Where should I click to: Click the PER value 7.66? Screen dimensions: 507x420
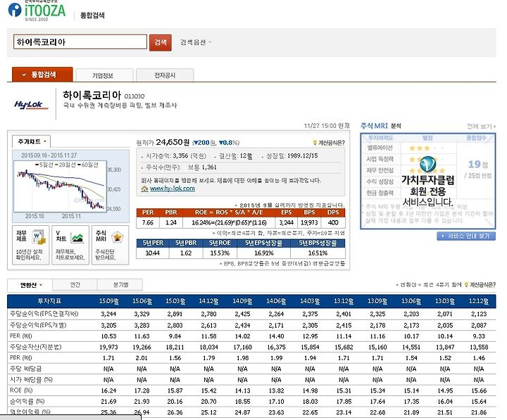148,222
